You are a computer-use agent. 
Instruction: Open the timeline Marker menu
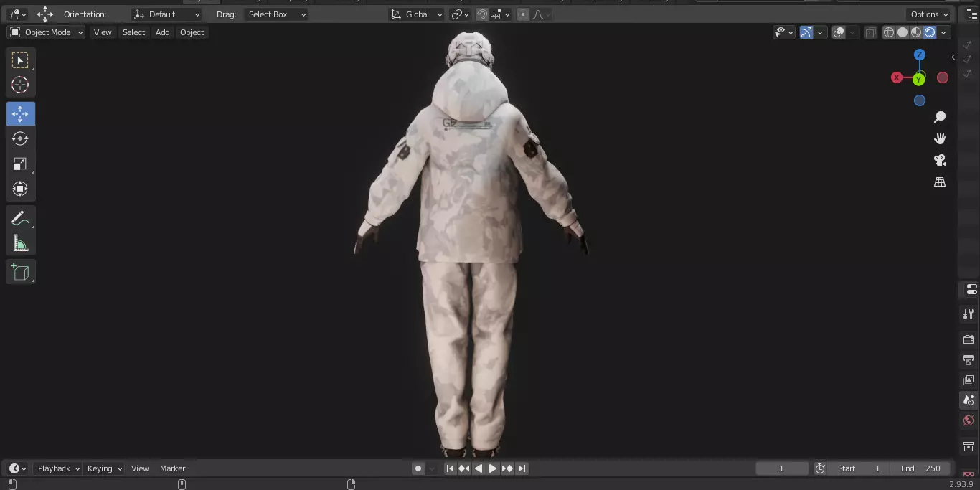(x=172, y=468)
